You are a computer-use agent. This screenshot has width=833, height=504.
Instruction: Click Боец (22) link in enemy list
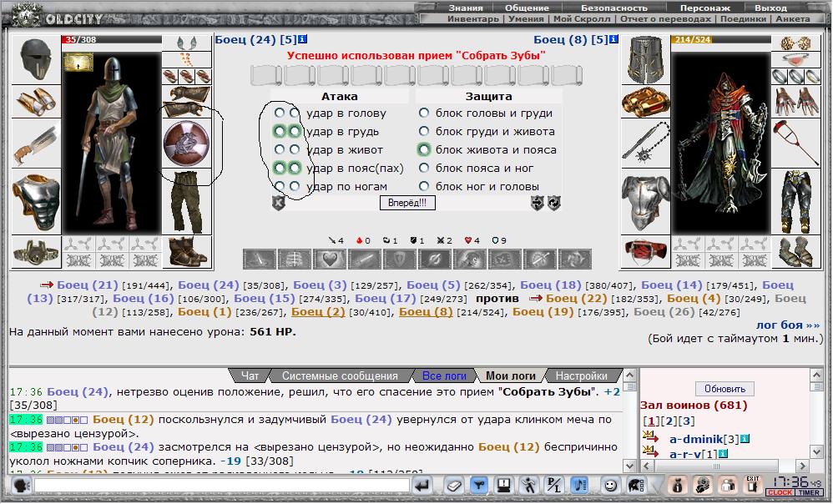(x=577, y=299)
